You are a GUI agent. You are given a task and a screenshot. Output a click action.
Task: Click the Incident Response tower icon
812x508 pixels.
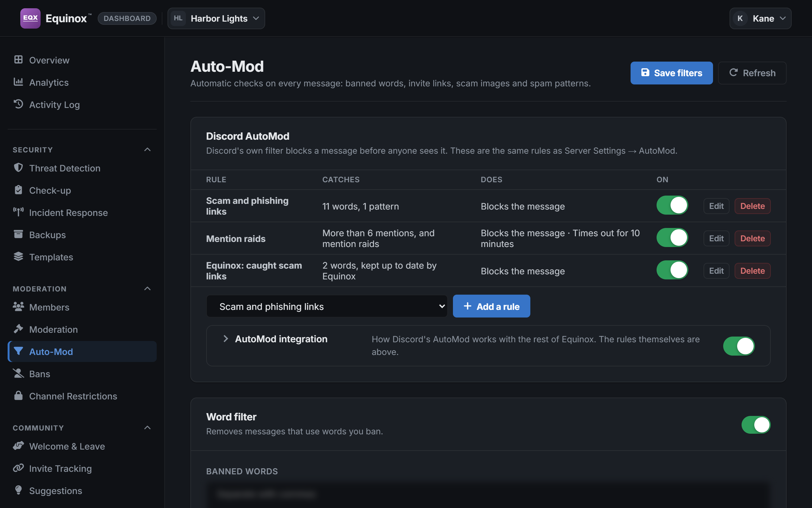click(18, 212)
